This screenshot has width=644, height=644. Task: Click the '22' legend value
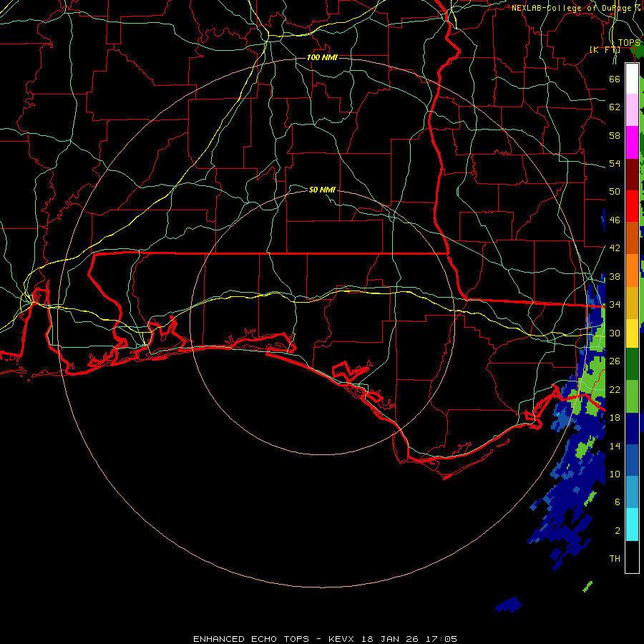615,389
